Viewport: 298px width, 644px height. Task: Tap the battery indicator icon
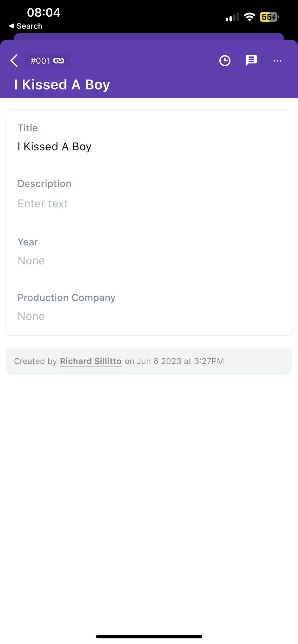[x=269, y=17]
